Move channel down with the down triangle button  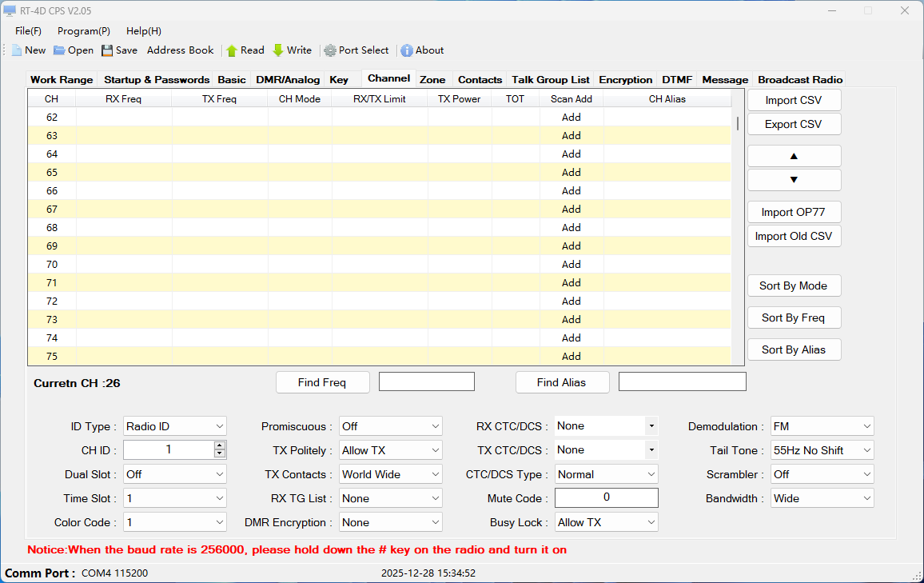[794, 180]
